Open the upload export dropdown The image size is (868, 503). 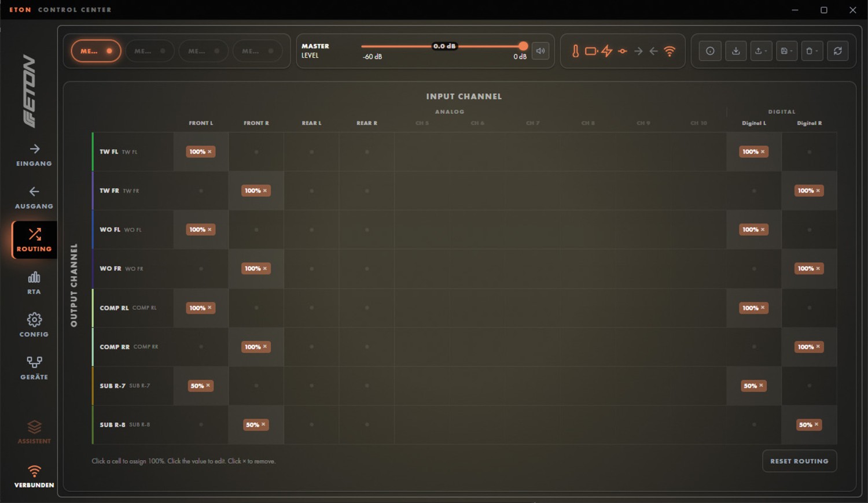[761, 51]
